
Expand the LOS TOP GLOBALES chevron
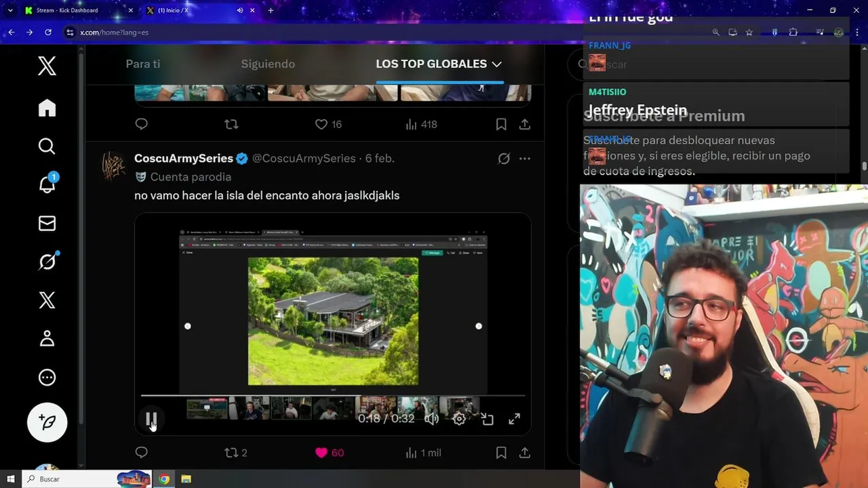(497, 64)
